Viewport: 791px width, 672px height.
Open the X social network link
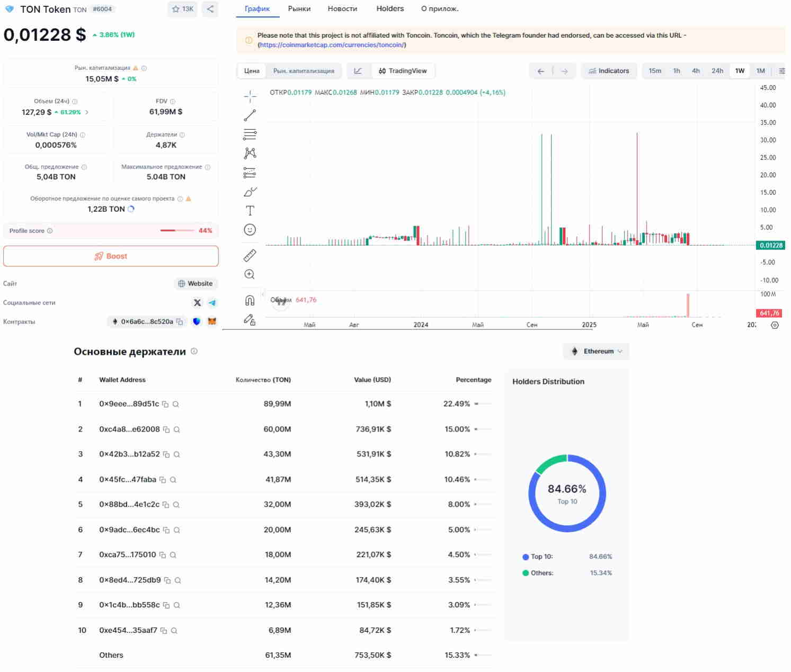coord(198,303)
